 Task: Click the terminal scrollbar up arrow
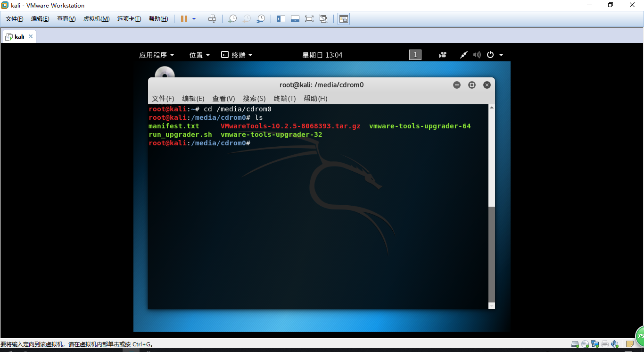point(492,108)
